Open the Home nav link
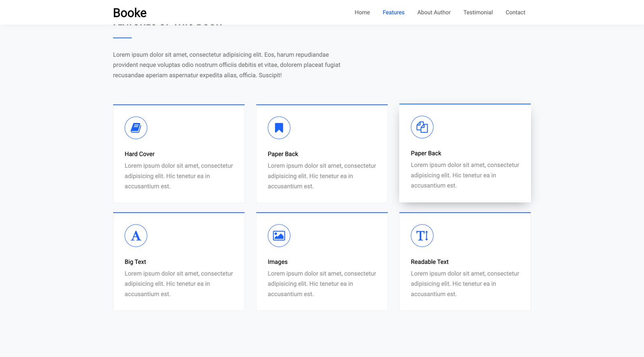This screenshot has height=357, width=644. (x=362, y=12)
